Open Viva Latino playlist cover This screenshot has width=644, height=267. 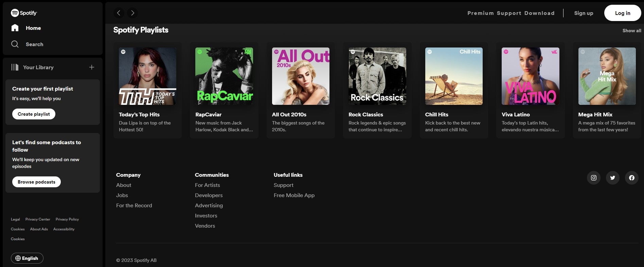pos(531,76)
